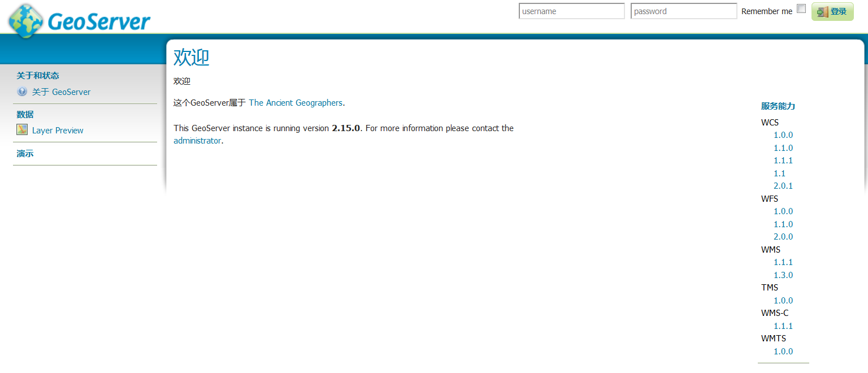Click the WFS service label
The width and height of the screenshot is (868, 373).
[x=770, y=199]
